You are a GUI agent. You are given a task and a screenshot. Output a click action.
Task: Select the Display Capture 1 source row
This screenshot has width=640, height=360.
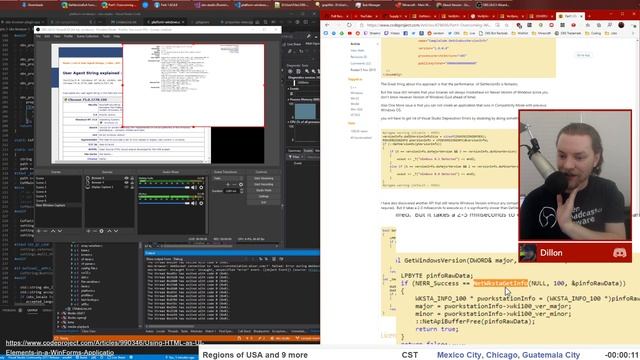click(x=110, y=187)
